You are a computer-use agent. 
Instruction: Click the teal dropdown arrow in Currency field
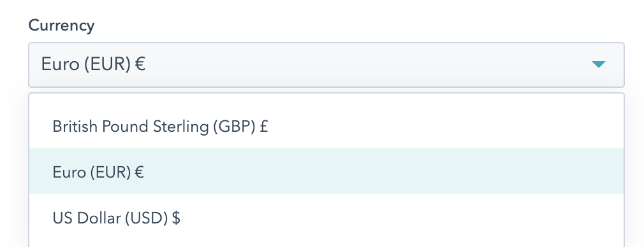coord(599,64)
